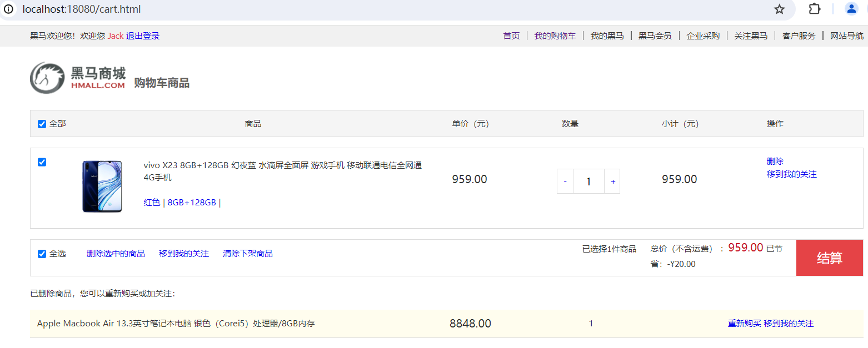Image resolution: width=868 pixels, height=348 pixels.
Task: Open 客户服务 in top navigation
Action: 799,36
